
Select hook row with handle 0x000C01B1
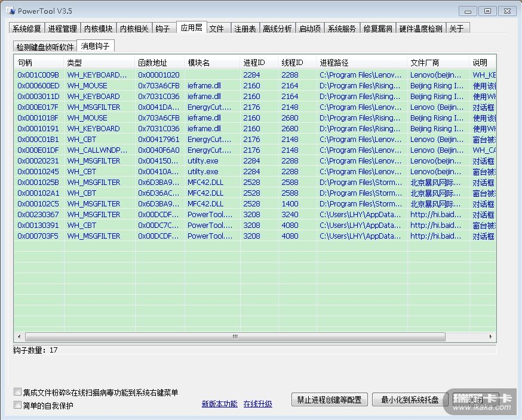(255, 140)
